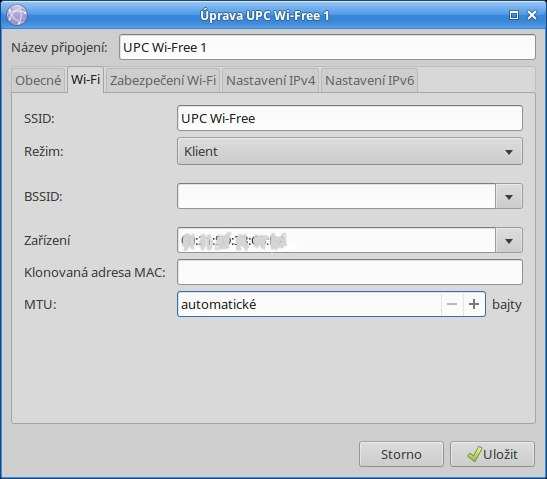The width and height of the screenshot is (547, 479).
Task: Click the network globe window icon
Action: pyautogui.click(x=17, y=15)
